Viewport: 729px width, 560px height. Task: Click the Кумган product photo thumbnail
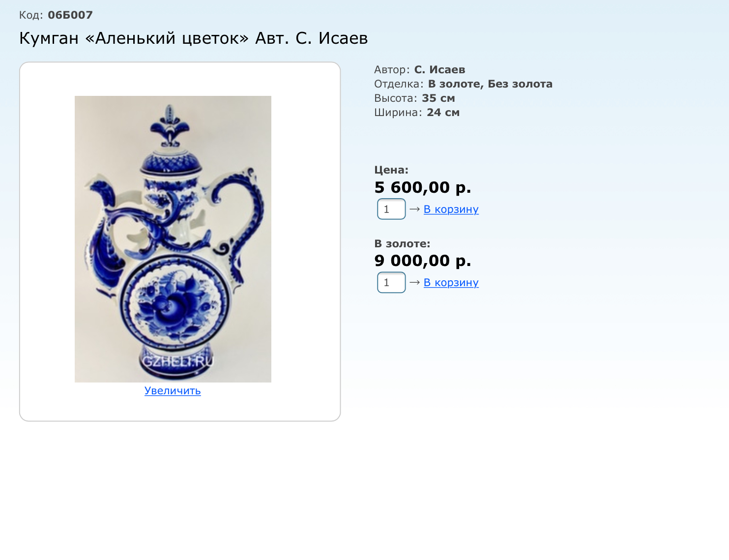tap(173, 239)
